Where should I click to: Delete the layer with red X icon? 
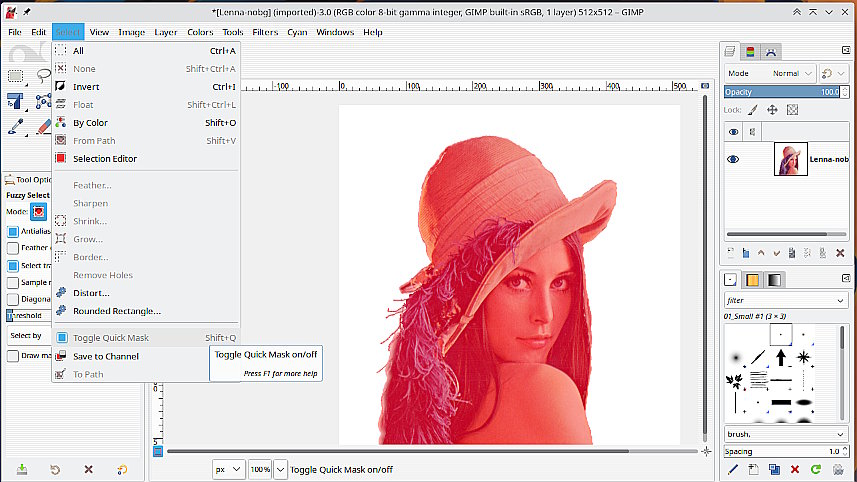(842, 252)
